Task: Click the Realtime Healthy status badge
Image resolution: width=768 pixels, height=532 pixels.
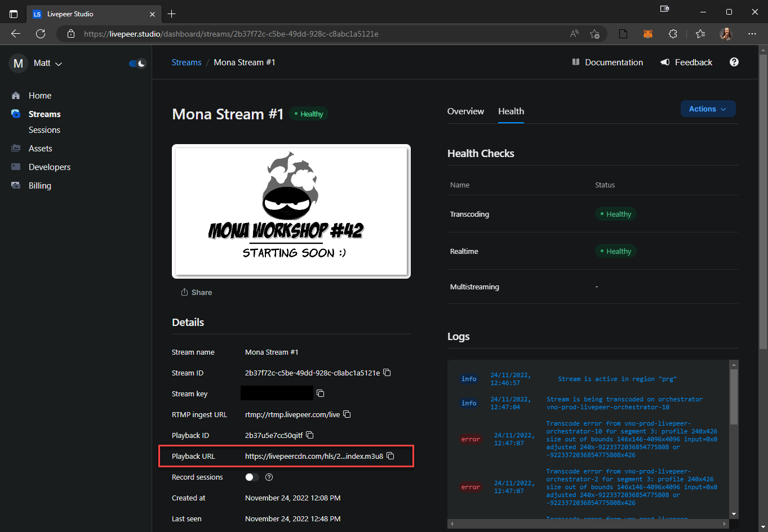Action: pyautogui.click(x=615, y=251)
